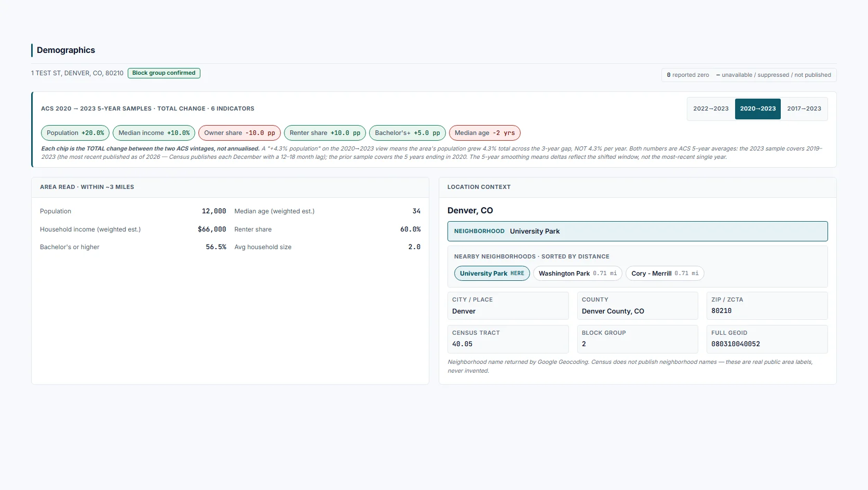Click the Household income value $66,000
This screenshot has width=868, height=490.
tap(212, 229)
